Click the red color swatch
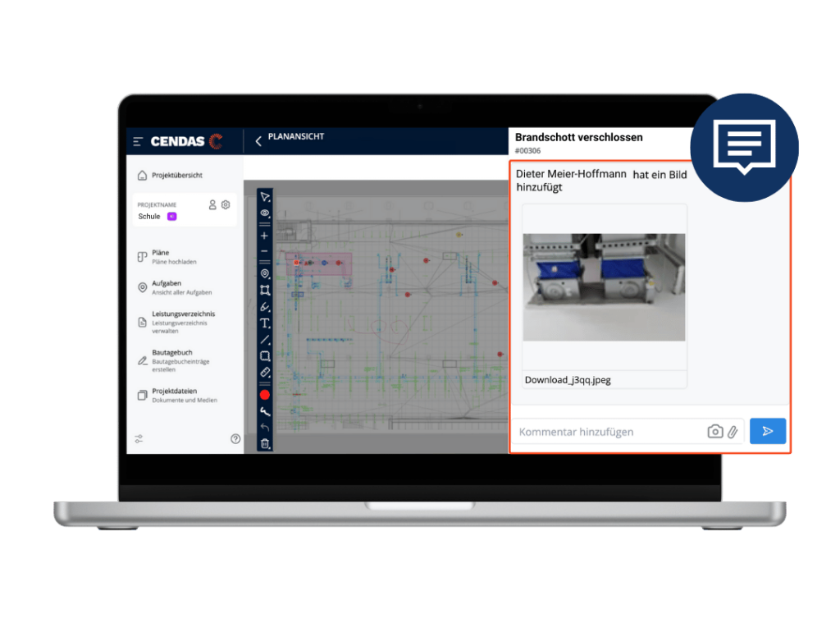 pyautogui.click(x=265, y=395)
